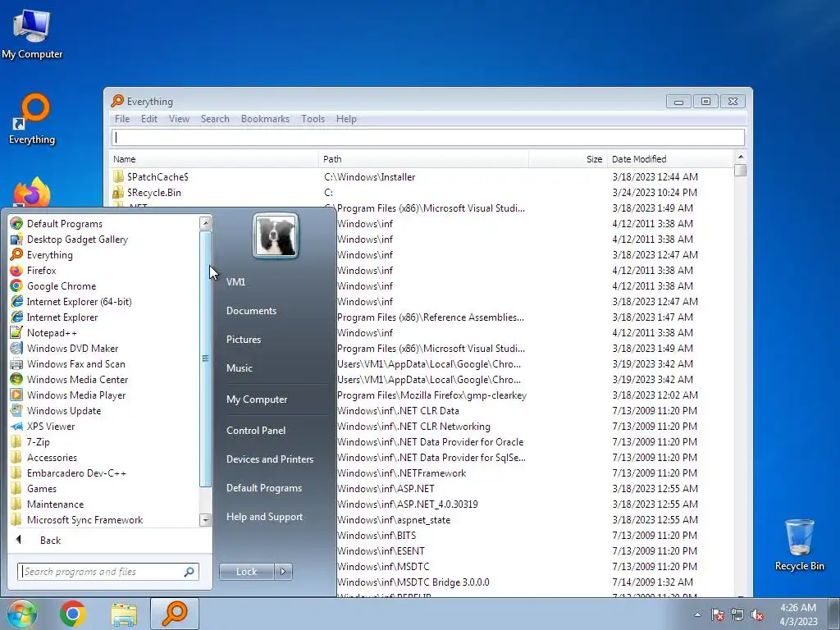840x630 pixels.
Task: Focus the Search programs and files box
Action: point(107,572)
